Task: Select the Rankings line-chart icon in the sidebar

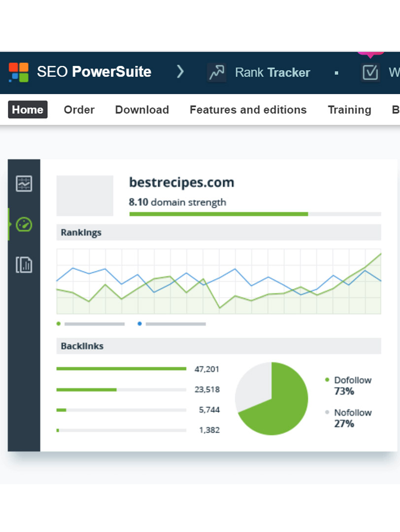Action: coord(24,183)
